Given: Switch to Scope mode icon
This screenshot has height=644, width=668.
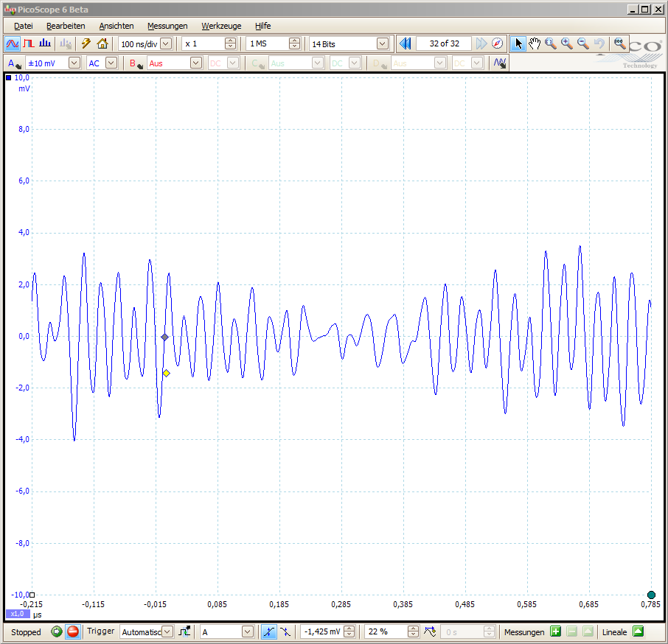Looking at the screenshot, I should (12, 43).
